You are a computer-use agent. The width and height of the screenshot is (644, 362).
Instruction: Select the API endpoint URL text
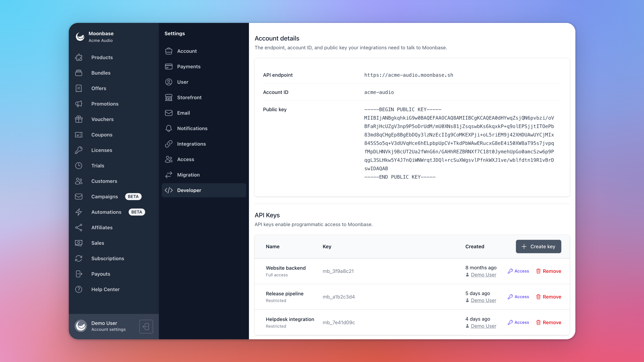pyautogui.click(x=409, y=75)
